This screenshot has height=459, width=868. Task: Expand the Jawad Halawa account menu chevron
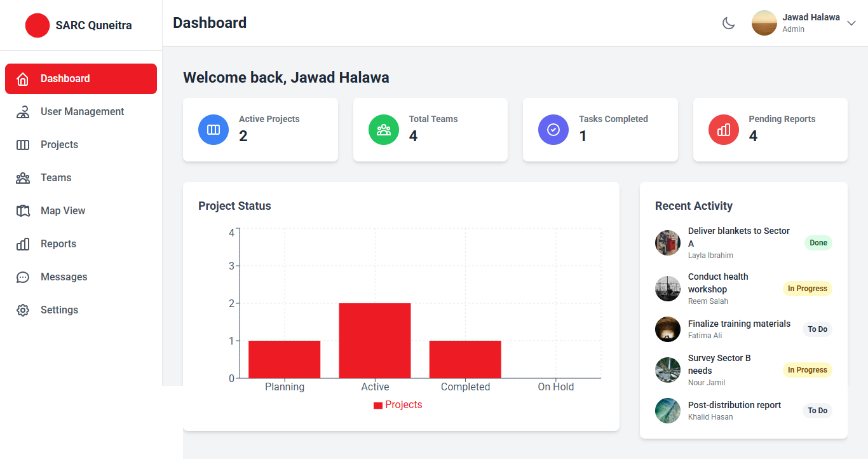pyautogui.click(x=852, y=23)
